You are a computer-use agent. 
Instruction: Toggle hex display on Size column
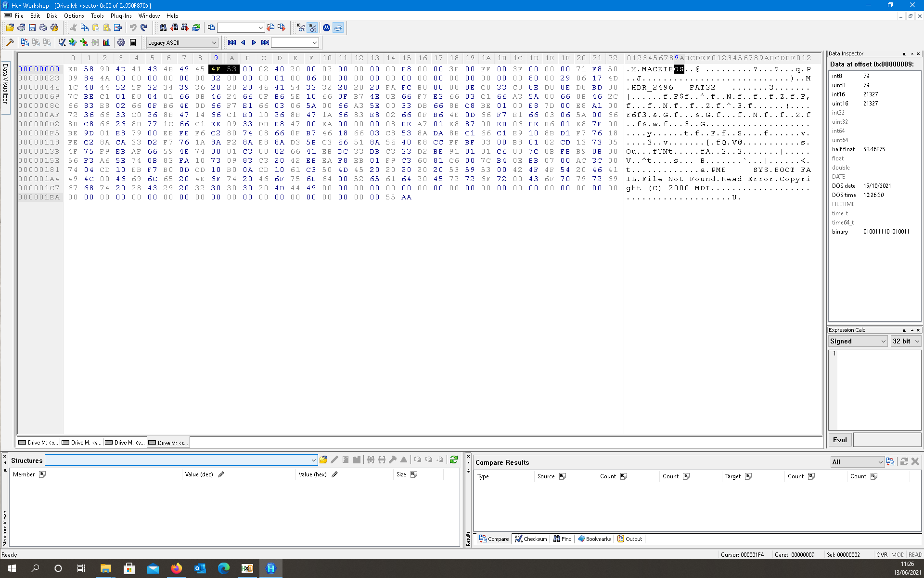pyautogui.click(x=414, y=474)
